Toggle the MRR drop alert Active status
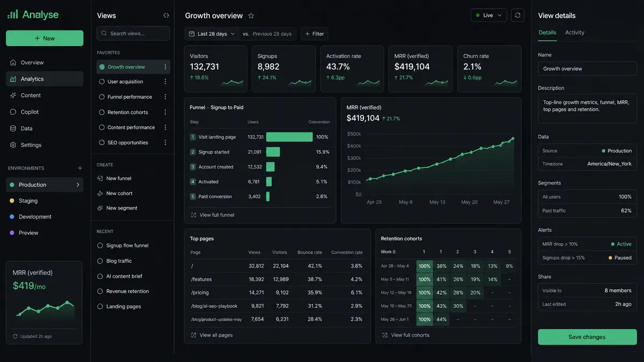Viewport: 644px width, 362px height. pos(621,244)
